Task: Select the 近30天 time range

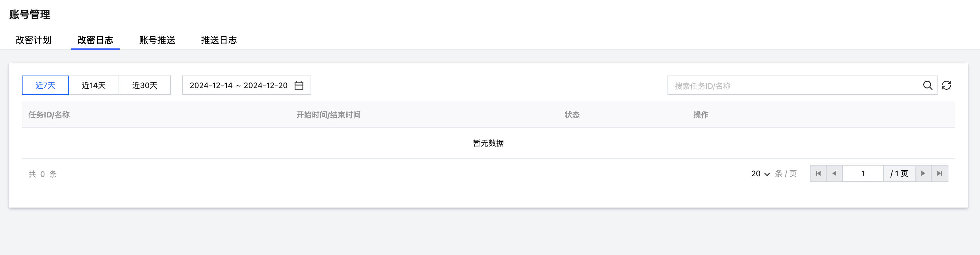Action: click(x=145, y=86)
